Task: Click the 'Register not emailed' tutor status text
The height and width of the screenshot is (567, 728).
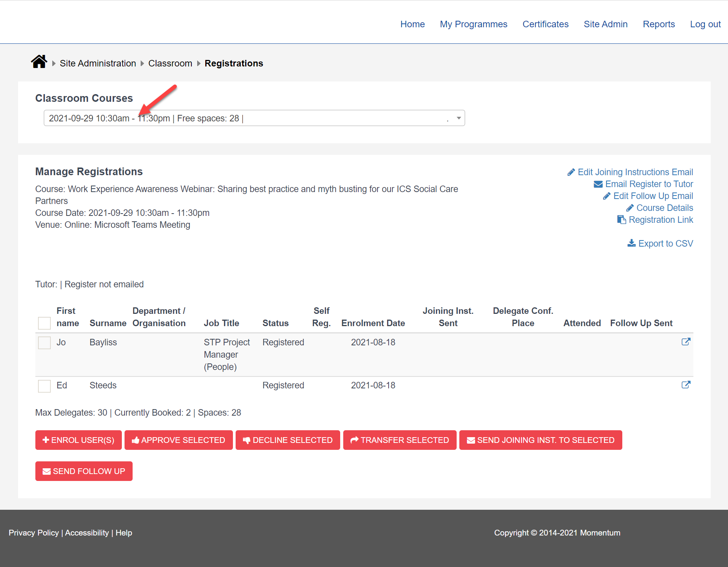Action: 104,284
